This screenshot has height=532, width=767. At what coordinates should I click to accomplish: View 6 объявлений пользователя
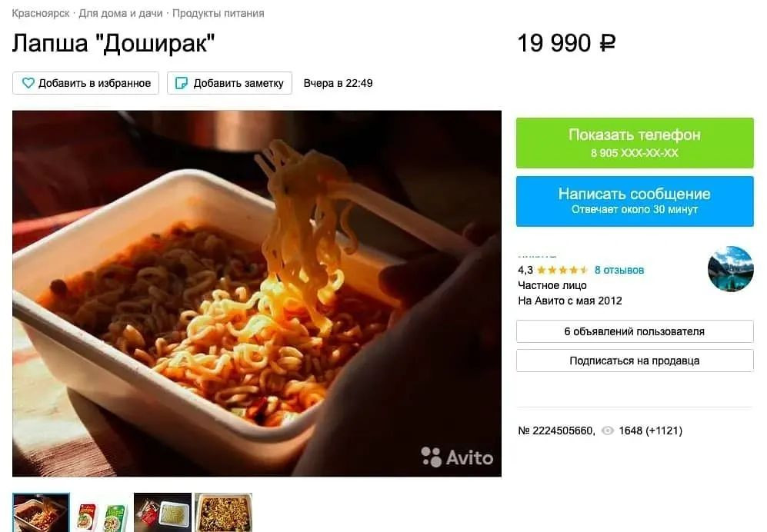tap(635, 331)
